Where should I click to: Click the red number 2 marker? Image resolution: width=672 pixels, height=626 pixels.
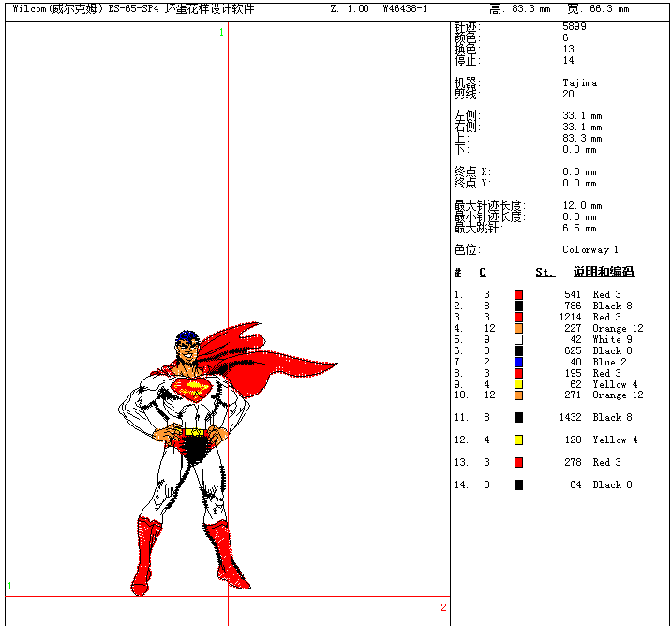point(443,607)
